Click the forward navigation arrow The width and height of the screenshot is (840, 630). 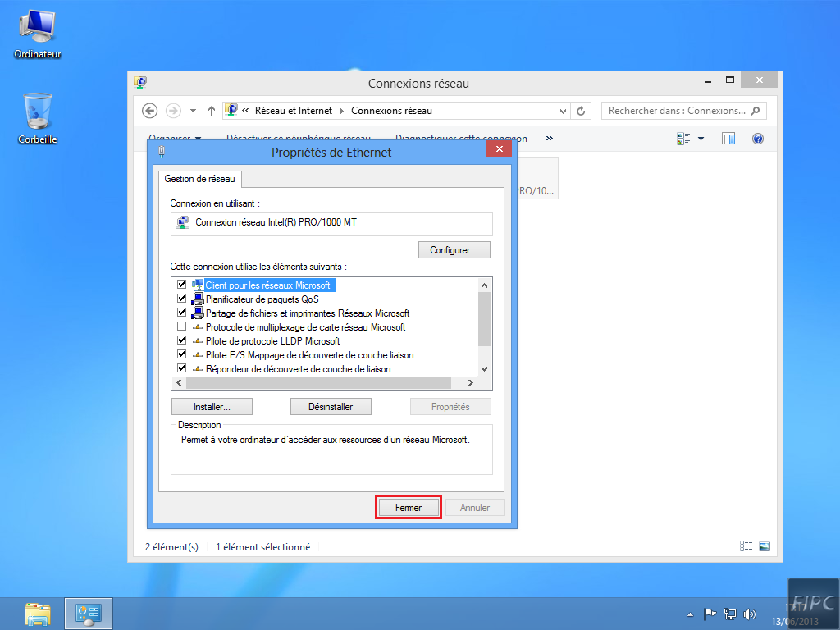[x=173, y=111]
